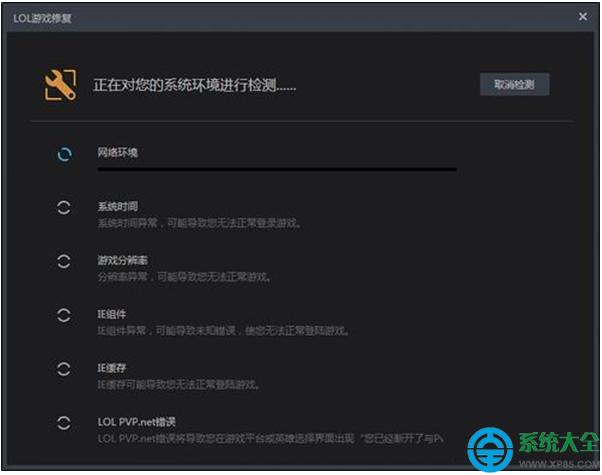
Task: Click the spinner icon beside IE组件
Action: (63, 315)
